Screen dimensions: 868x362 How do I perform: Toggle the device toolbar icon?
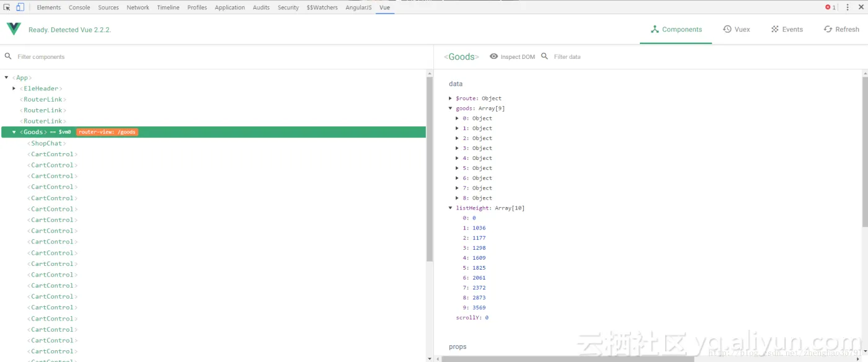pyautogui.click(x=20, y=7)
